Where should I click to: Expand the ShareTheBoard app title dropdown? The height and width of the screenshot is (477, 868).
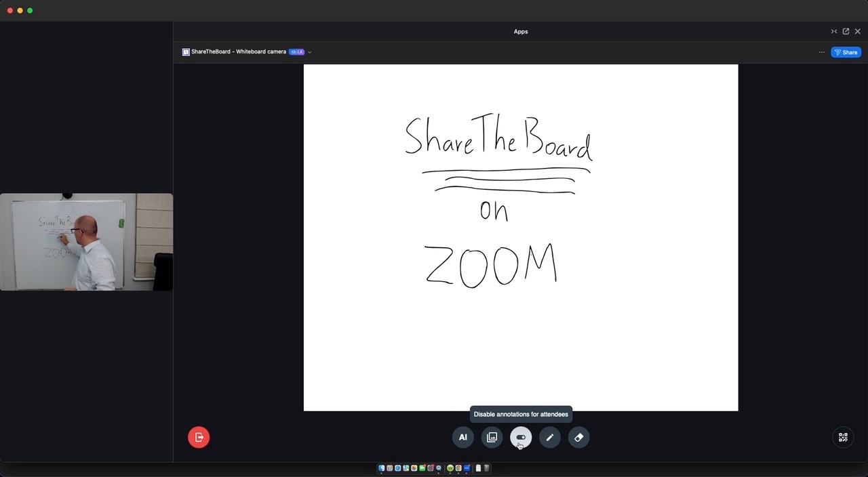309,51
